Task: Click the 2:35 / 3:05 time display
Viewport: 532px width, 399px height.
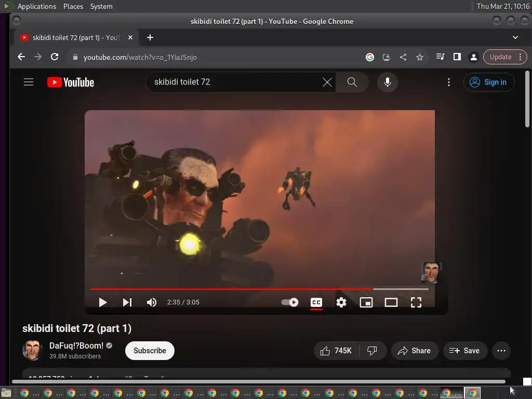Action: [183, 302]
